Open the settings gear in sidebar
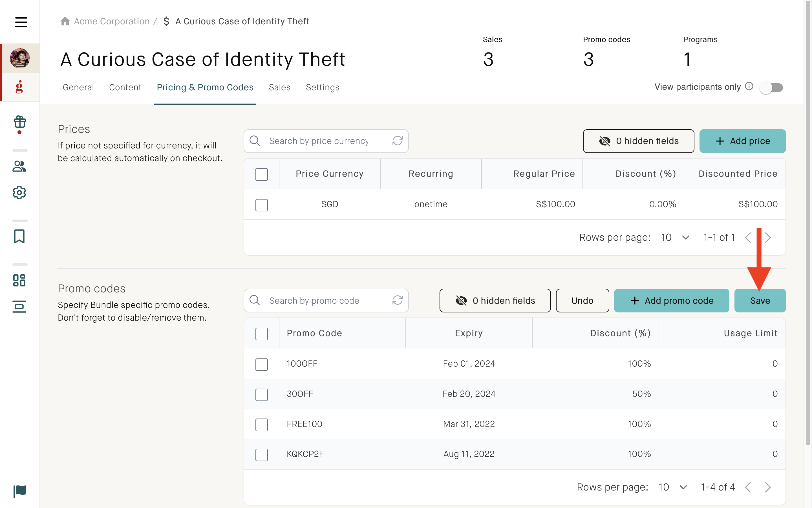This screenshot has width=812, height=508. 19,192
